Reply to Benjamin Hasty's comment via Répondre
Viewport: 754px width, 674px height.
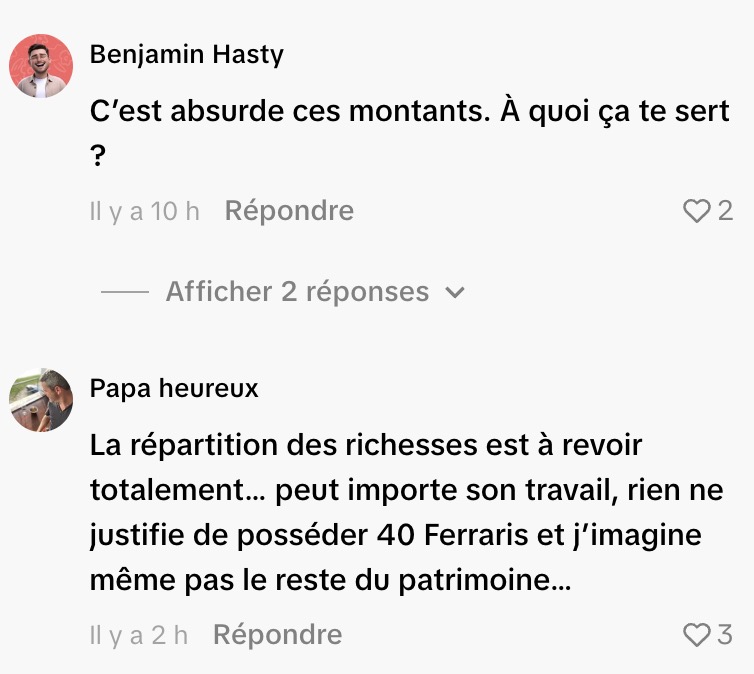tap(289, 211)
